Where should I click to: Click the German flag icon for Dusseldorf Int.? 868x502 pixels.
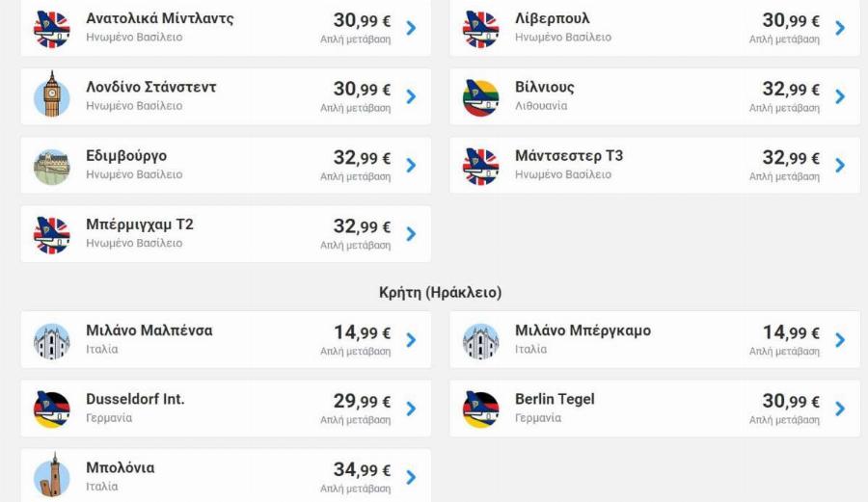click(x=51, y=409)
